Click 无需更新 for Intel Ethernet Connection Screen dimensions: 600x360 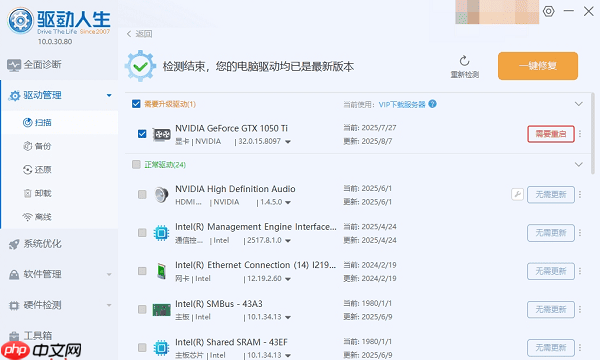[x=551, y=271]
